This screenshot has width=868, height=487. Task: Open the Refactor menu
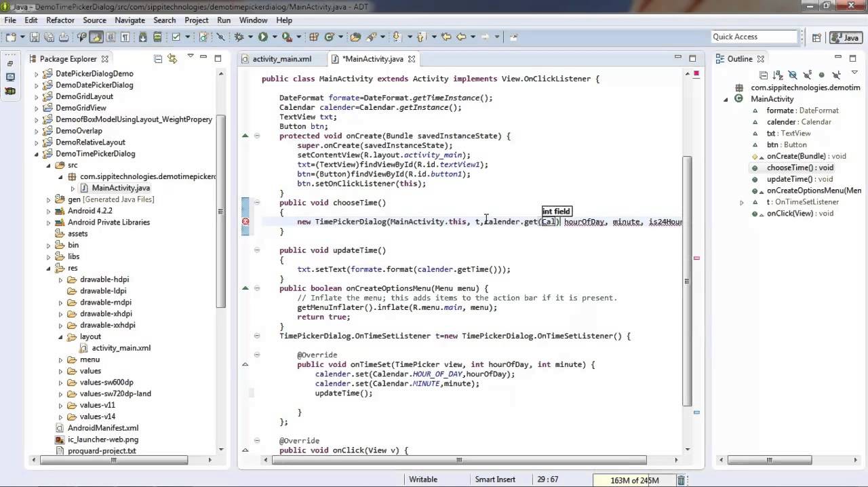[60, 20]
